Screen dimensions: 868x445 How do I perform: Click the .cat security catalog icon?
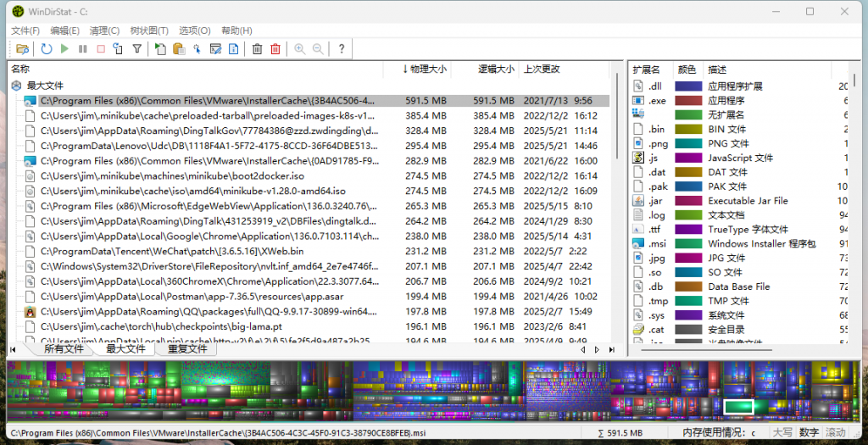638,330
